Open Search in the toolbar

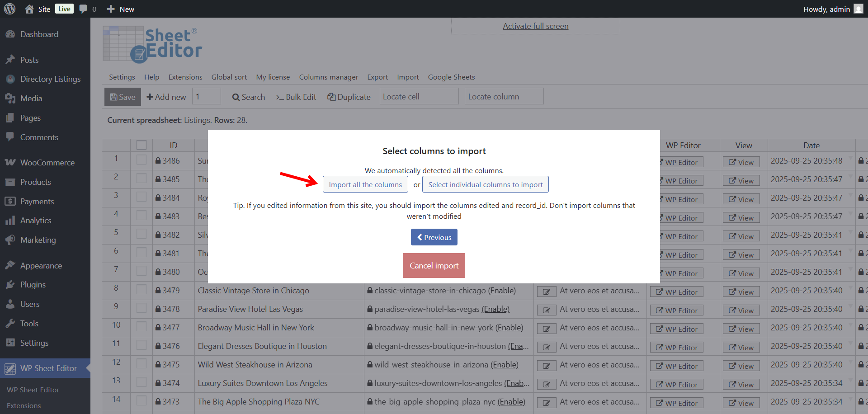(249, 97)
